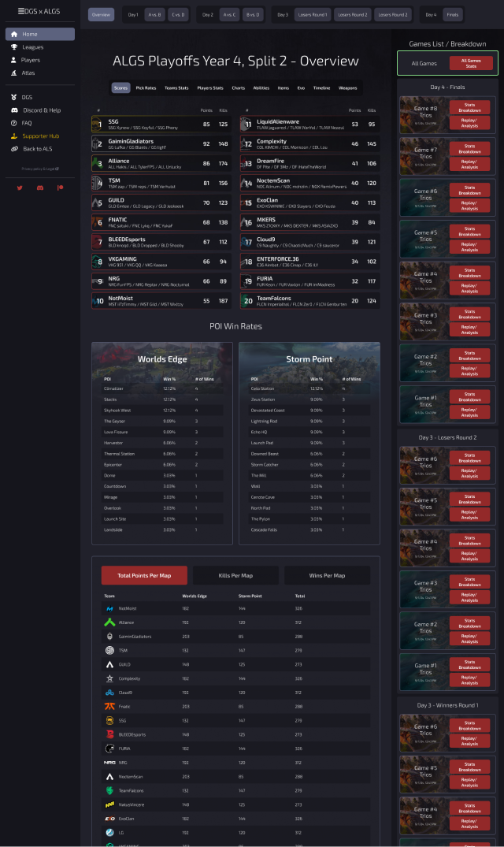The image size is (504, 847).
Task: Click the All Games Stats red button
Action: (471, 63)
